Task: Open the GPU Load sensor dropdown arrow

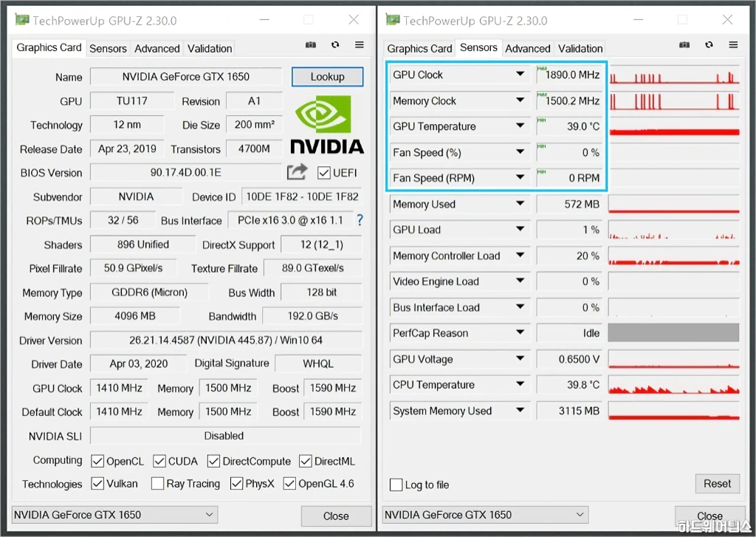Action: coord(520,229)
